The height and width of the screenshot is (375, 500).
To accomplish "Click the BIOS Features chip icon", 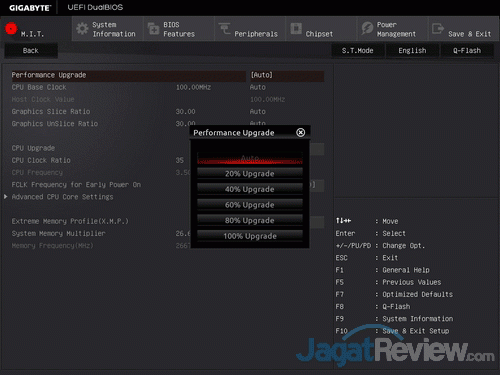I will click(153, 29).
